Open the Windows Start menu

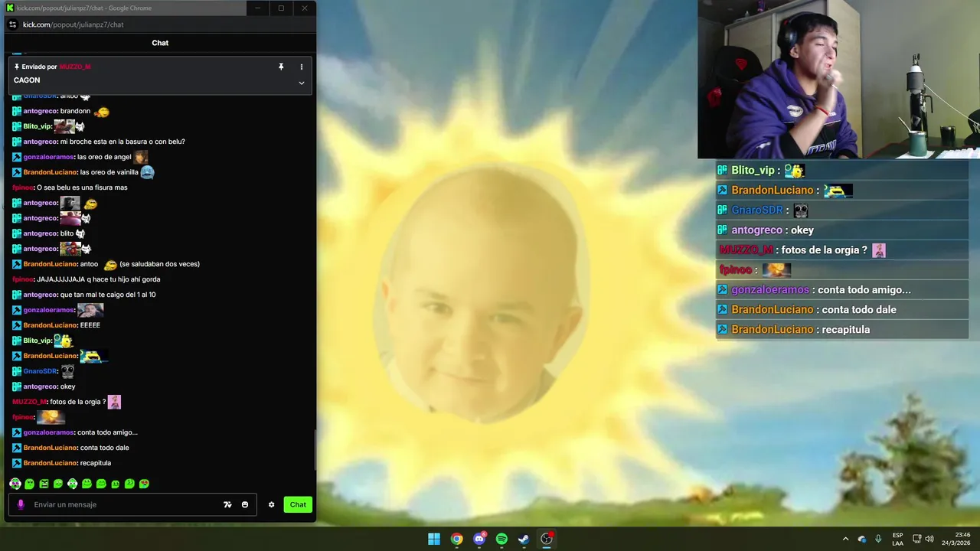coord(434,539)
